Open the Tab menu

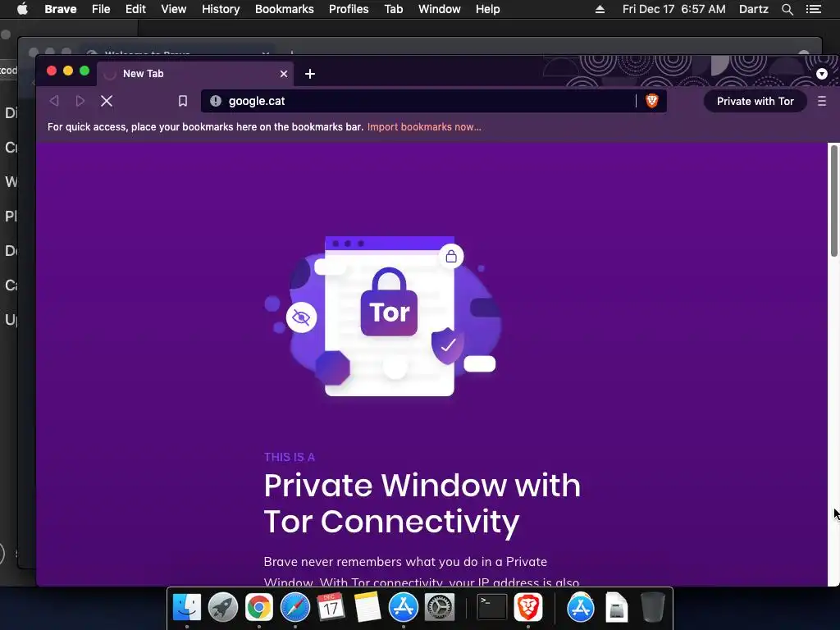pyautogui.click(x=393, y=9)
